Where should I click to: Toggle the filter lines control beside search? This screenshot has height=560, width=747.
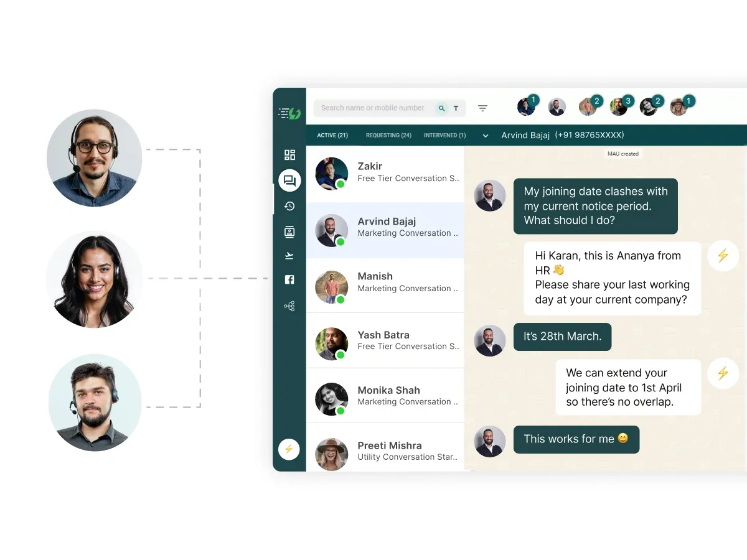click(x=482, y=108)
